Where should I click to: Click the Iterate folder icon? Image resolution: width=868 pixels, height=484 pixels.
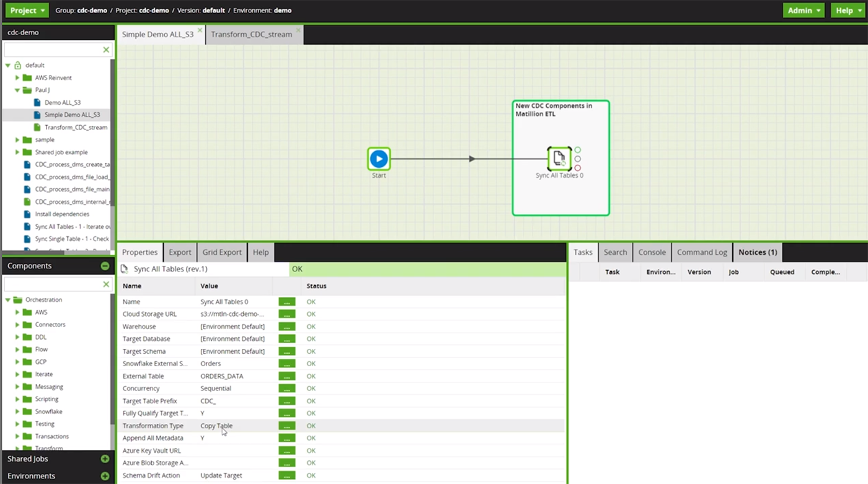coord(27,374)
